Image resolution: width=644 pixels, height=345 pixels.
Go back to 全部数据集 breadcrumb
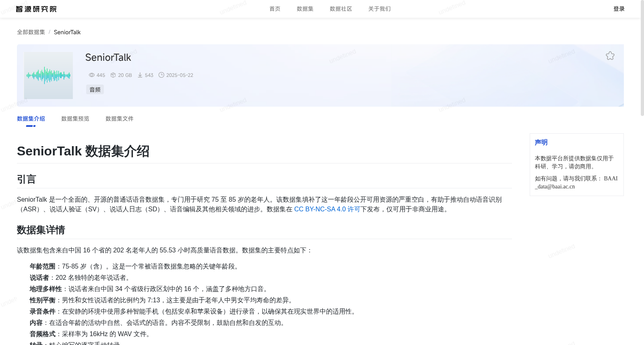click(31, 32)
